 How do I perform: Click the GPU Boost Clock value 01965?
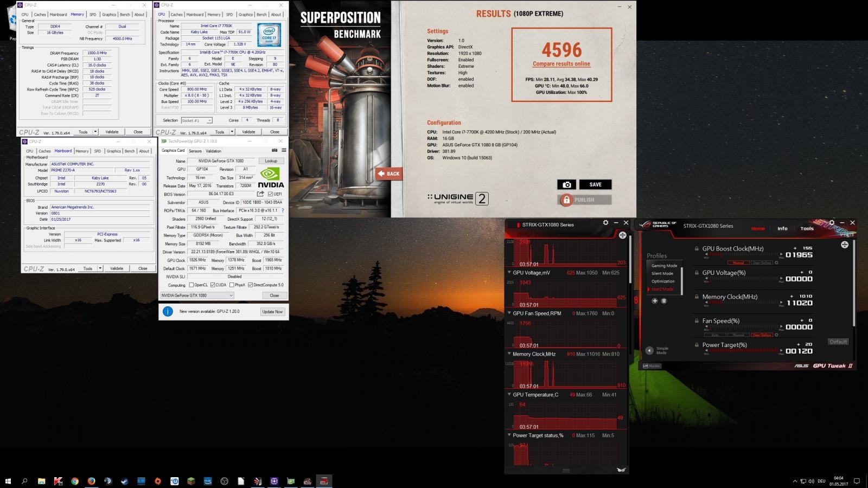799,255
